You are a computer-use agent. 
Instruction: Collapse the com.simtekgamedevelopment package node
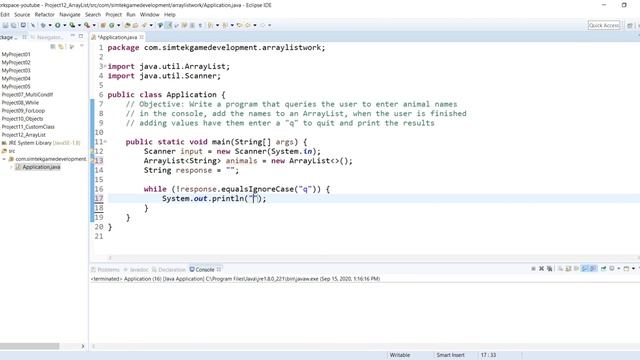coord(4,159)
